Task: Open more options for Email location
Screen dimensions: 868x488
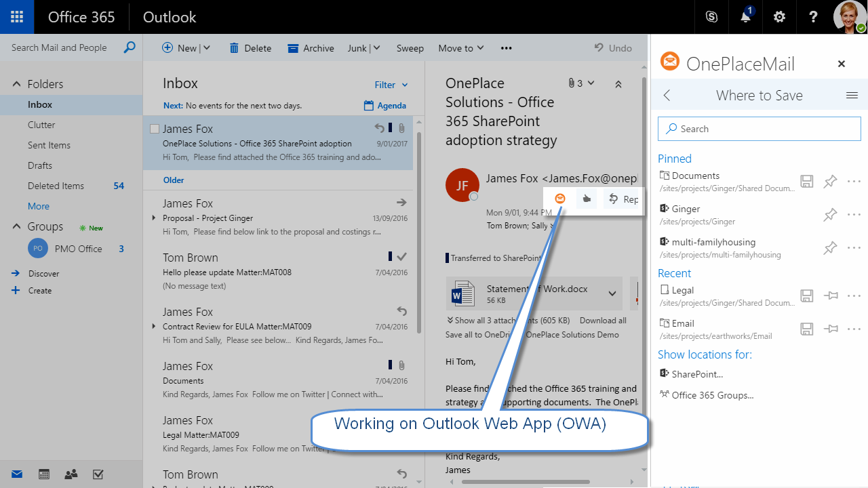Action: point(854,329)
